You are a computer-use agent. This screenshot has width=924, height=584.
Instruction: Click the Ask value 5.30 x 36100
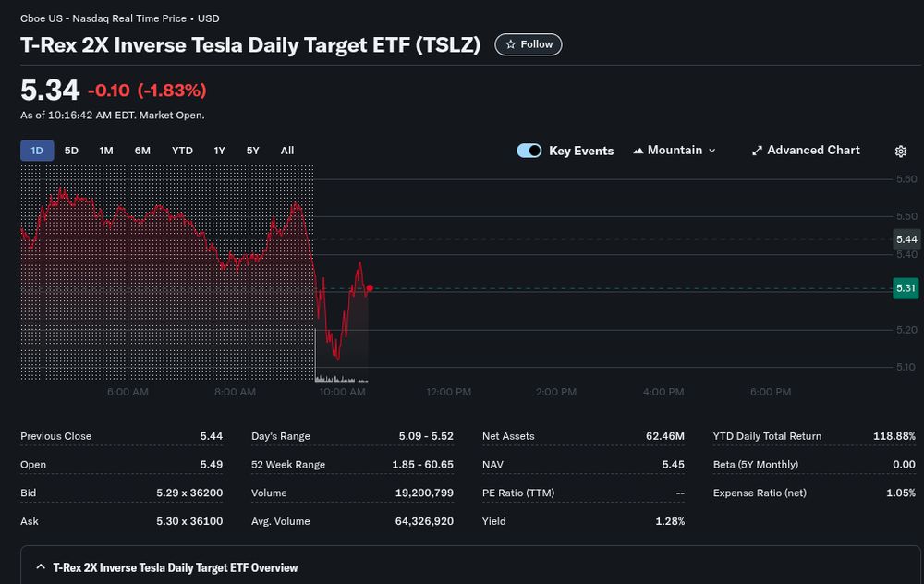click(189, 521)
